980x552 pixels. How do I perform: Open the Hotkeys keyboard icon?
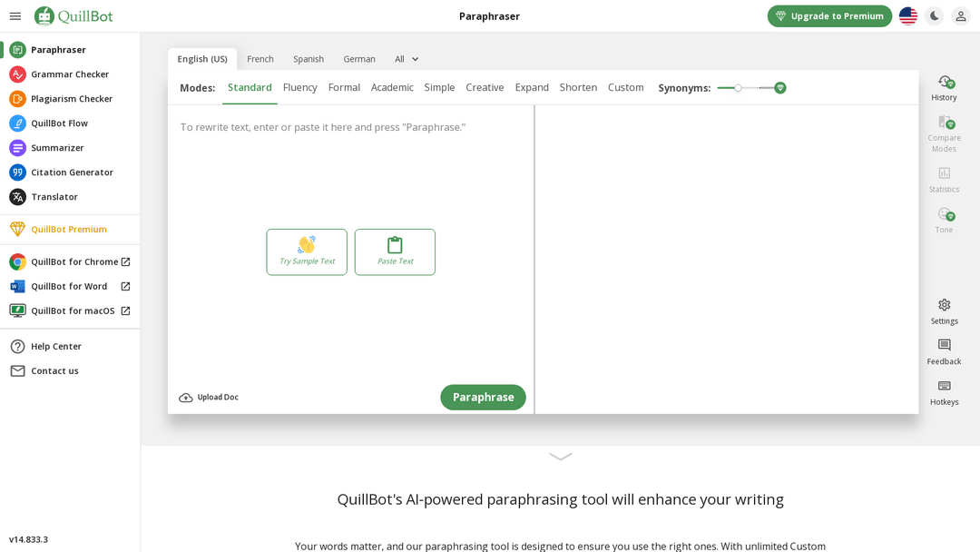point(944,386)
